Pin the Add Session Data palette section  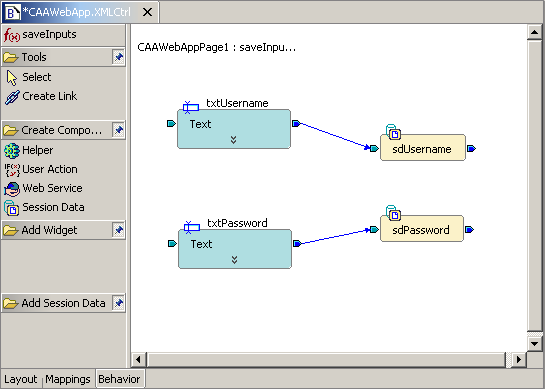[119, 303]
